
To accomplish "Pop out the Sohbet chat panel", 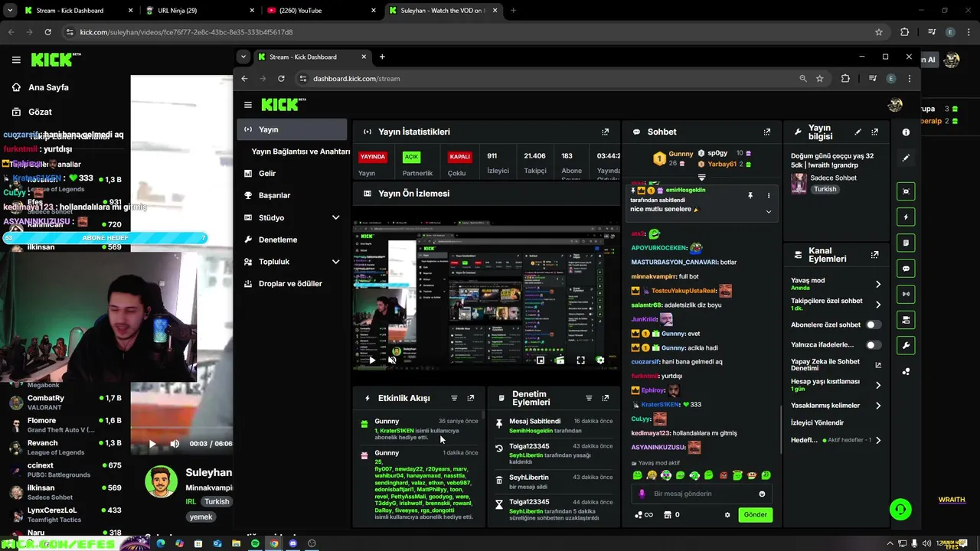I will (766, 132).
